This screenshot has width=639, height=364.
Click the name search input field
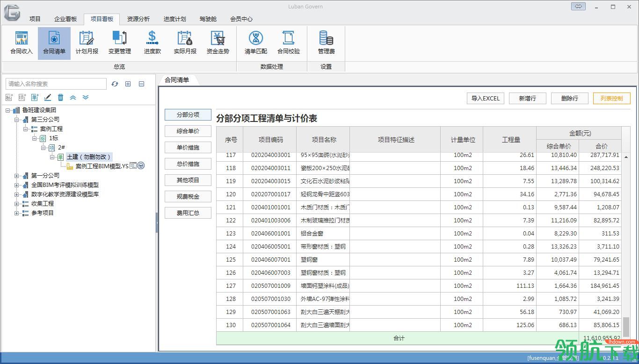coord(56,84)
